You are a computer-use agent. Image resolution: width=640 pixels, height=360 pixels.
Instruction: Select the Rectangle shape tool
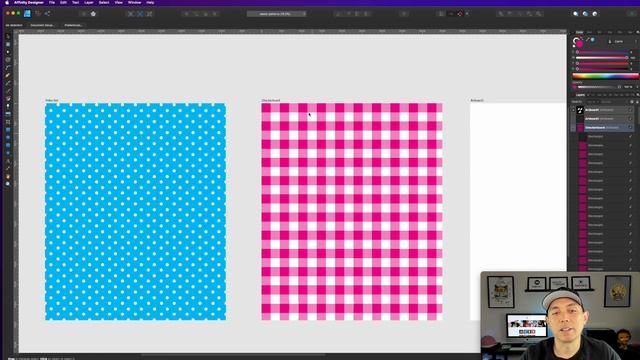coord(8,130)
